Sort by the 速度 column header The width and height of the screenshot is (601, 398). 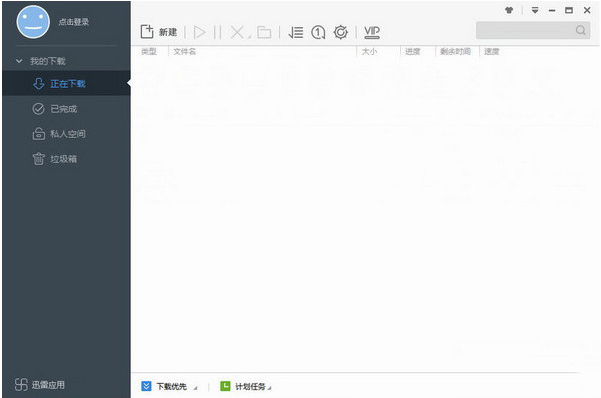[x=491, y=51]
